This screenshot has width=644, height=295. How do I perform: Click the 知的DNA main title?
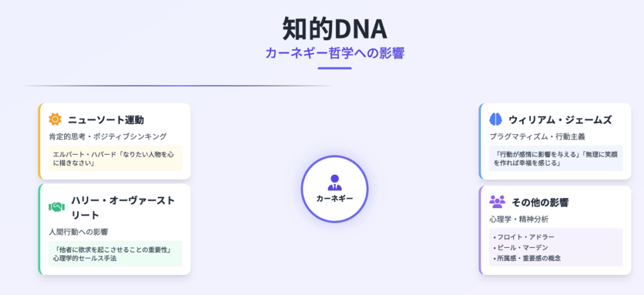point(335,29)
